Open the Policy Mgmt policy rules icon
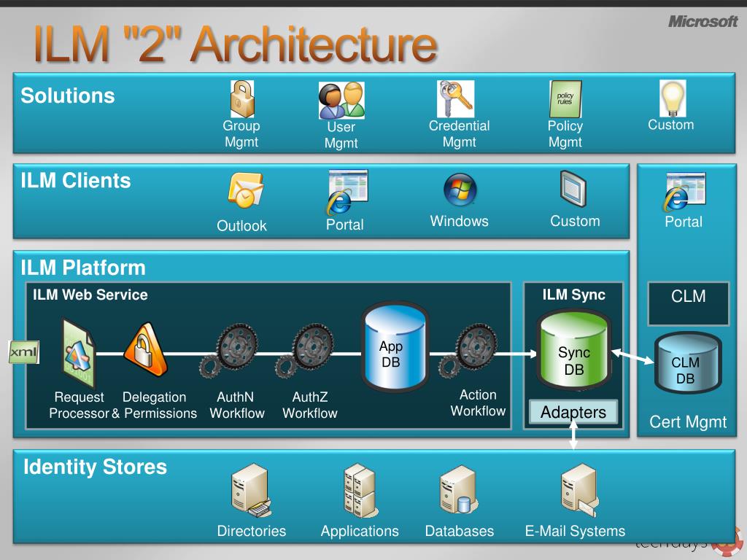The width and height of the screenshot is (747, 560). click(x=565, y=99)
